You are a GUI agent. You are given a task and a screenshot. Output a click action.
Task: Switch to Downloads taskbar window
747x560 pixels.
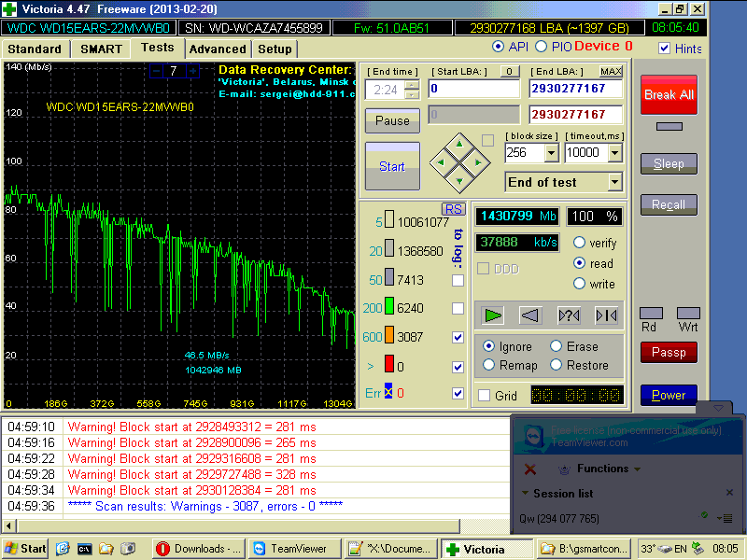coord(199,549)
